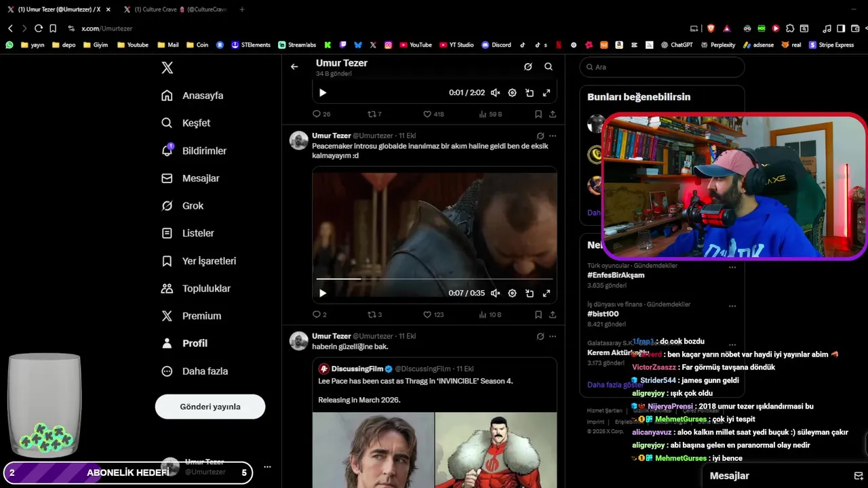The height and width of the screenshot is (488, 868).
Task: Open the YT Studio bookmark
Action: [x=456, y=45]
